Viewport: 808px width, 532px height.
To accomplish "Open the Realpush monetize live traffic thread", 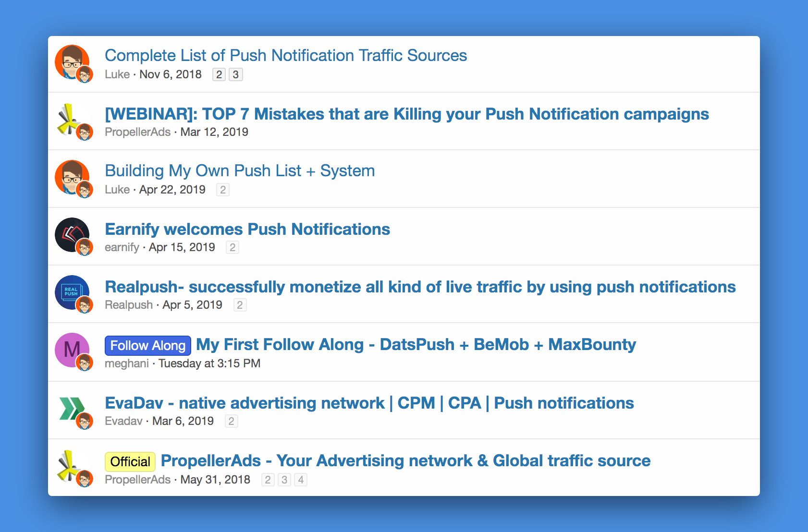I will pyautogui.click(x=420, y=287).
